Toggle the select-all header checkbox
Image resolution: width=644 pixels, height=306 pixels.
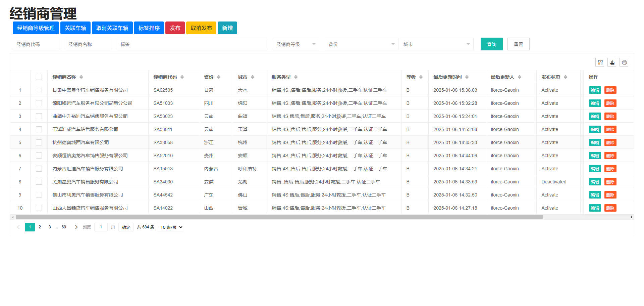[x=39, y=77]
